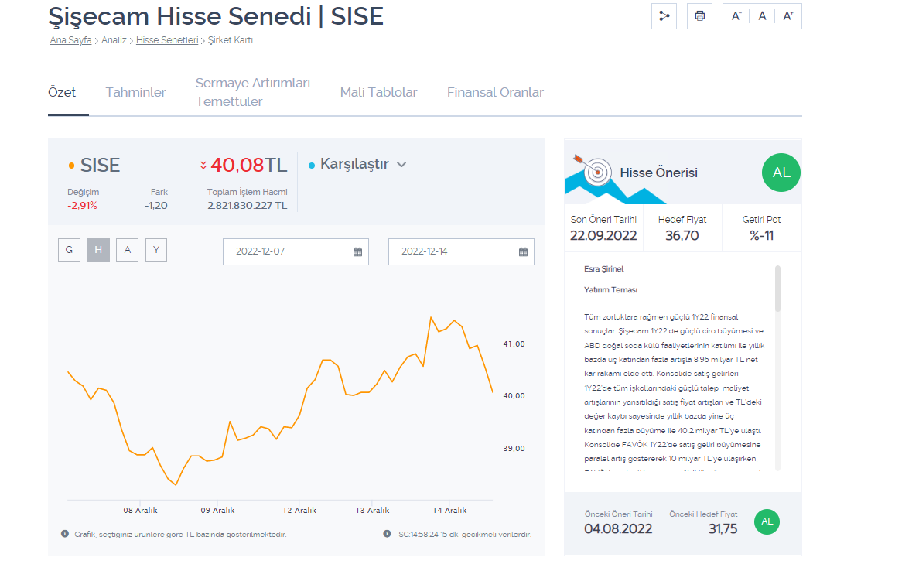The height and width of the screenshot is (588, 919).
Task: Click the red down arrow beside 40,08TL
Action: [x=203, y=166]
